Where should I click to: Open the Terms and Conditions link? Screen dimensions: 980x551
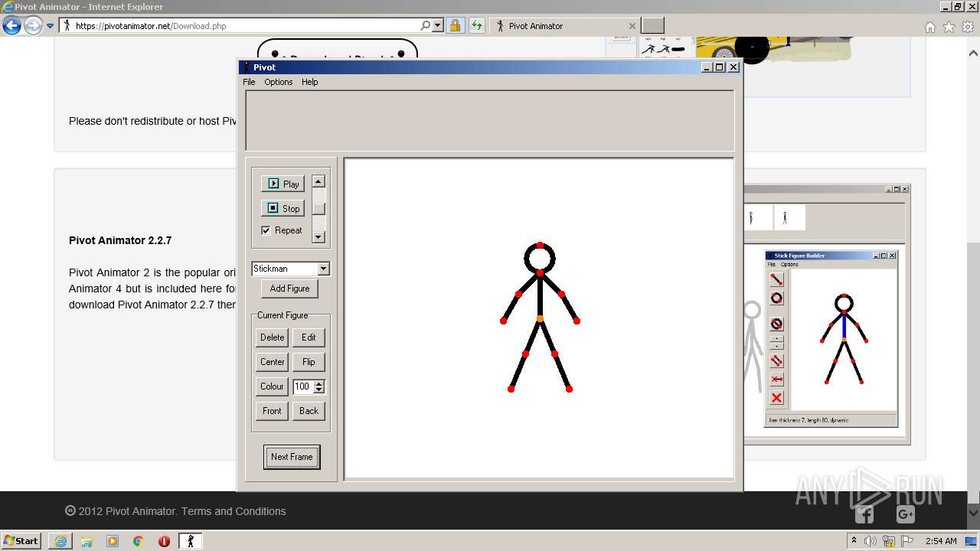click(x=234, y=511)
